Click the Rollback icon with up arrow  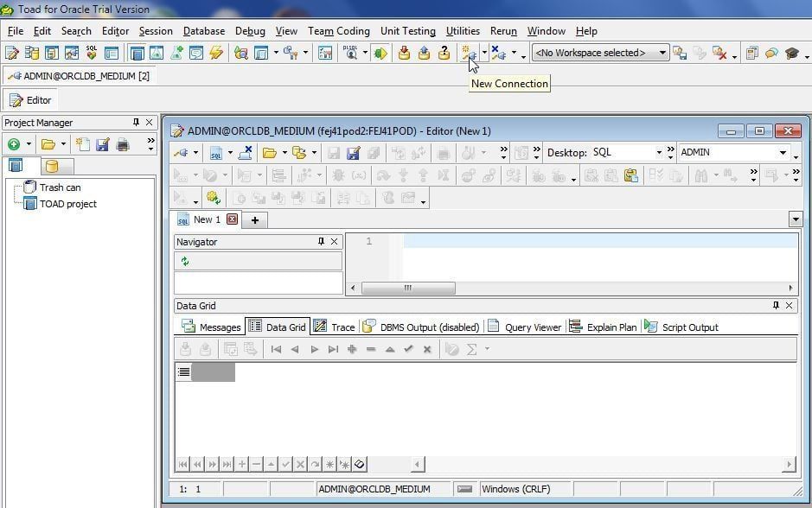pyautogui.click(x=424, y=53)
